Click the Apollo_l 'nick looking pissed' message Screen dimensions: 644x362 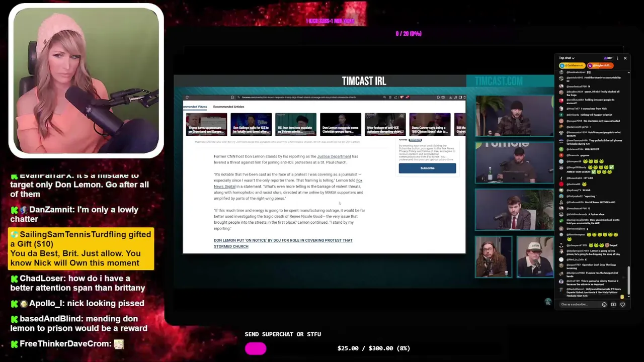click(x=77, y=303)
